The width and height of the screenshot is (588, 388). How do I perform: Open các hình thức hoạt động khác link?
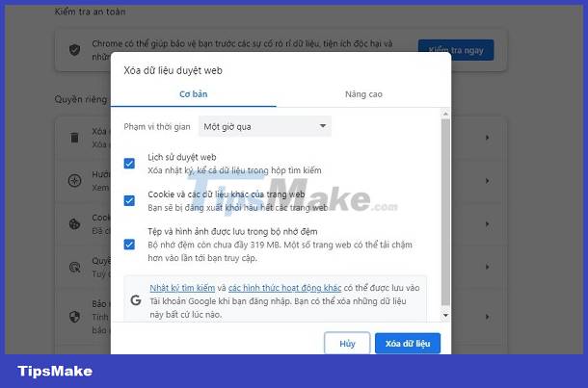(x=284, y=288)
